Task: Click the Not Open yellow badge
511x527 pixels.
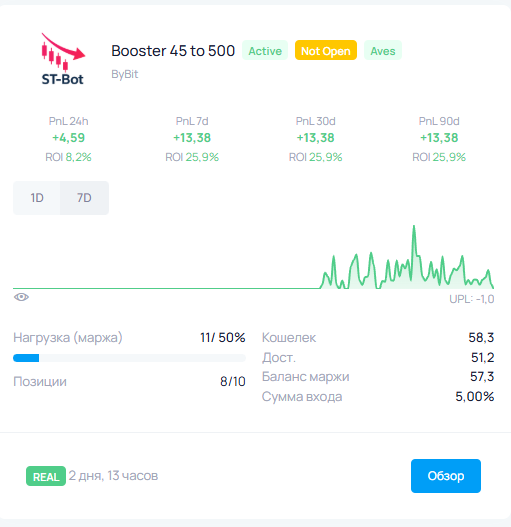Action: (x=326, y=51)
